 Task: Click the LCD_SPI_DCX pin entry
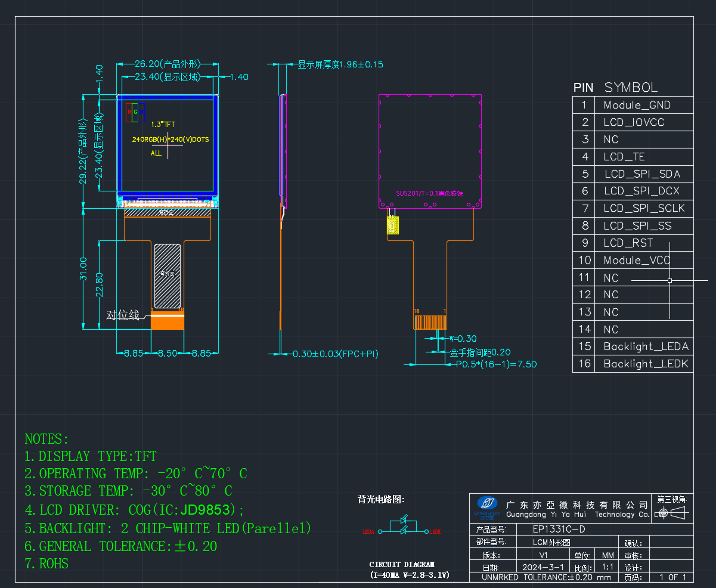[641, 191]
